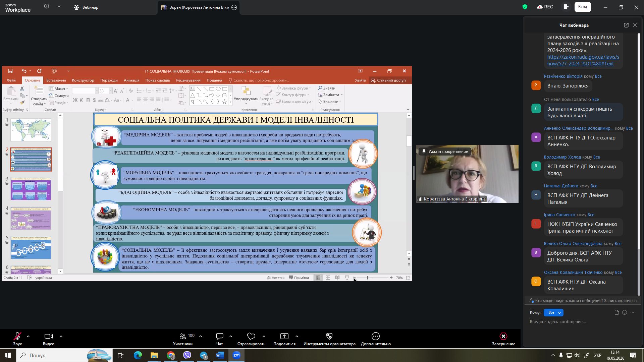Click the chat message input field
This screenshot has height=362, width=644.
coord(583,322)
